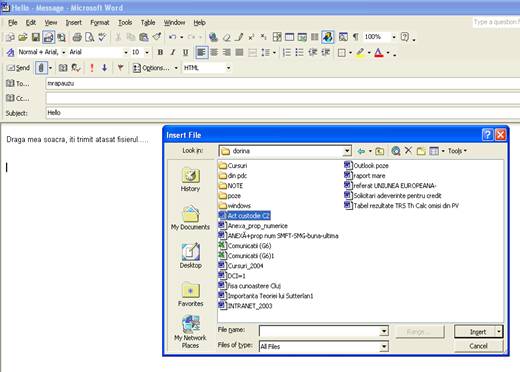Click the Insert Hyperlink globe icon

213,37
